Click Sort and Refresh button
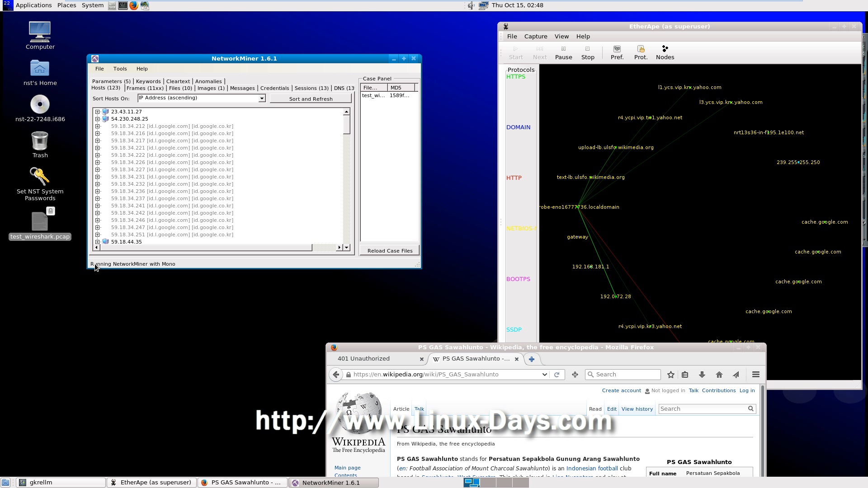The image size is (868, 488). pyautogui.click(x=311, y=99)
